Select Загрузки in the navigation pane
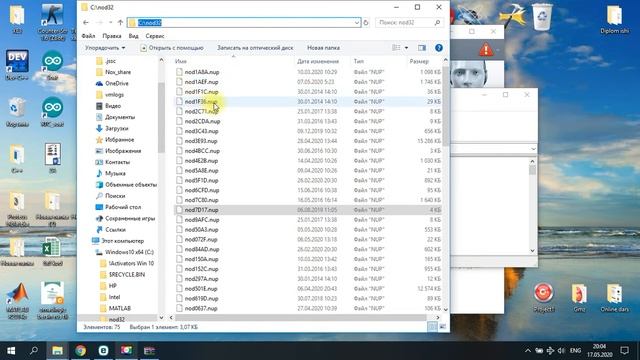This screenshot has width=640, height=360. tap(117, 128)
